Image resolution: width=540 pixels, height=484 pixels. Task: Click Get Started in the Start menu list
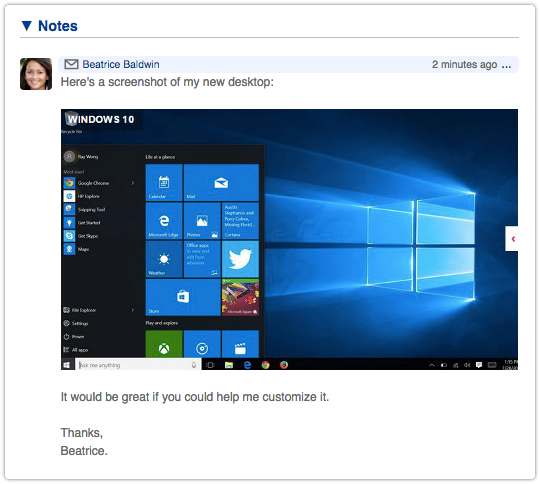coord(82,223)
